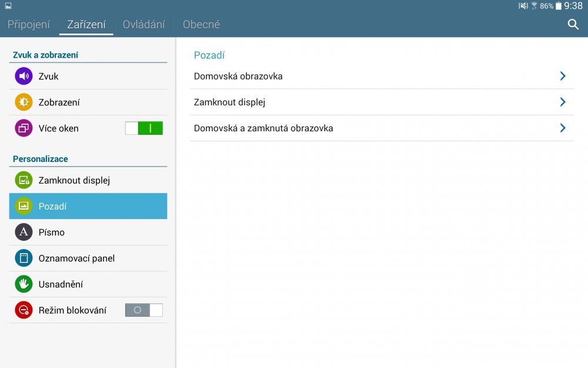
Task: Switch to the Připojení tab
Action: (29, 25)
